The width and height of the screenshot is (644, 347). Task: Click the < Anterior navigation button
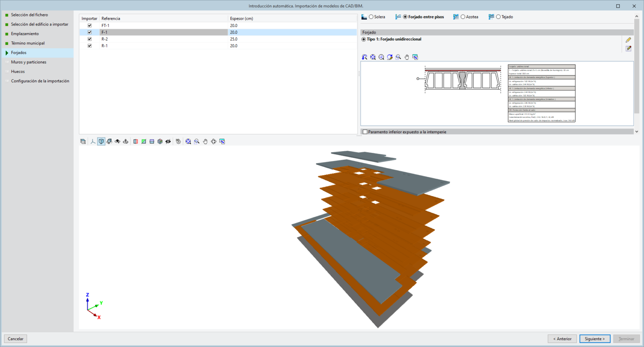(562, 339)
